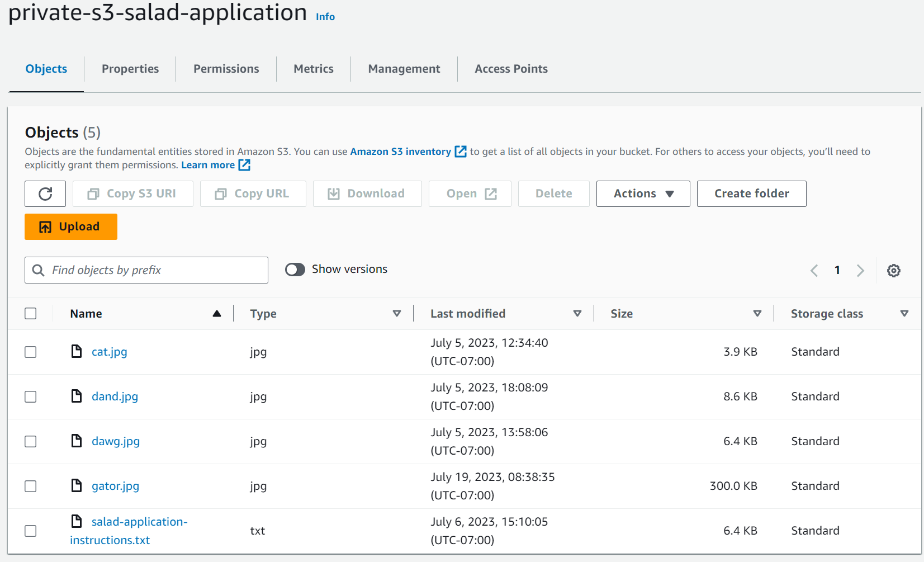Open the Actions dropdown menu
924x562 pixels.
643,193
